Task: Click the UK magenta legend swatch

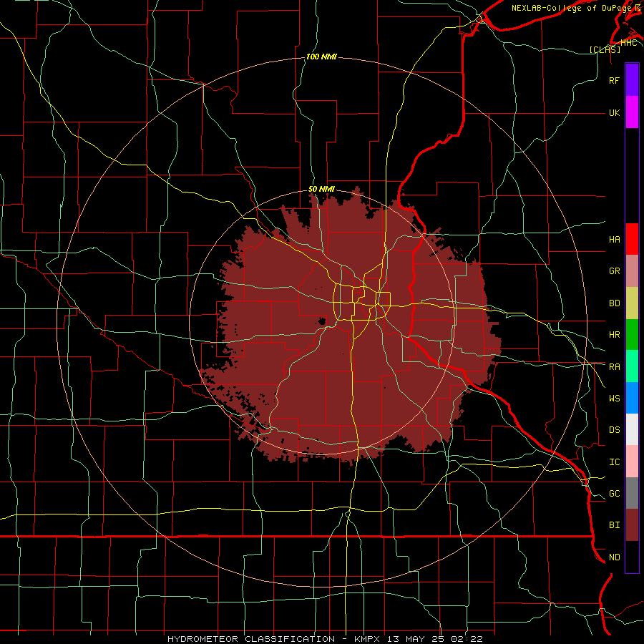Action: click(632, 112)
